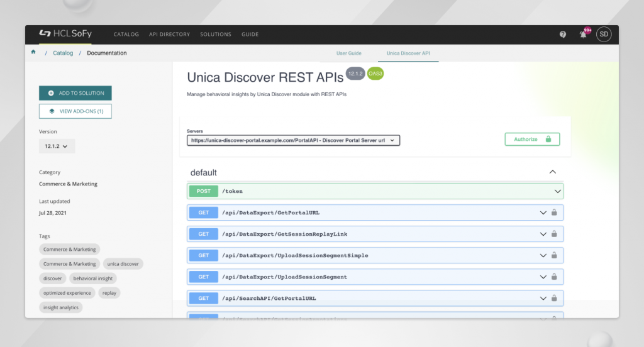Click the optimized experience tag
The width and height of the screenshot is (644, 347).
pos(67,293)
